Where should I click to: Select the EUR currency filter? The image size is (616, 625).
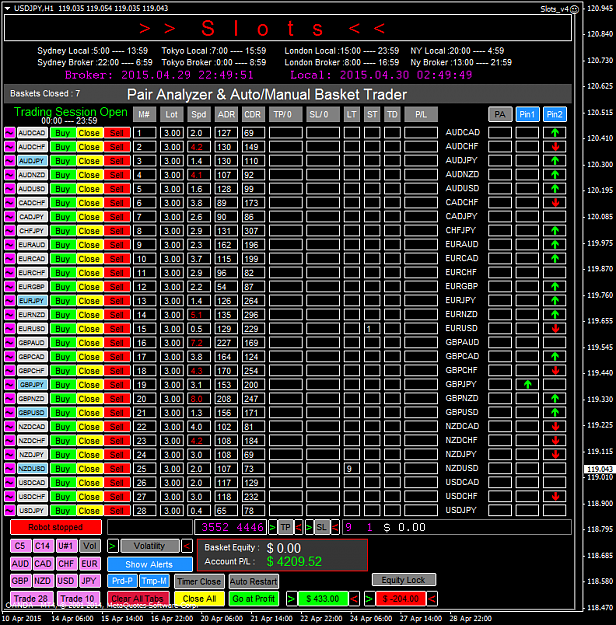[89, 564]
